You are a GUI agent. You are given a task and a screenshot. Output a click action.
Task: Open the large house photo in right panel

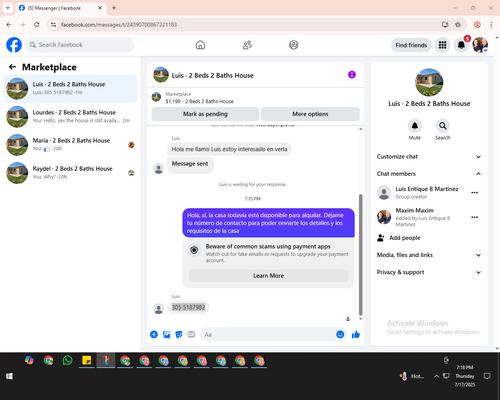[x=429, y=82]
